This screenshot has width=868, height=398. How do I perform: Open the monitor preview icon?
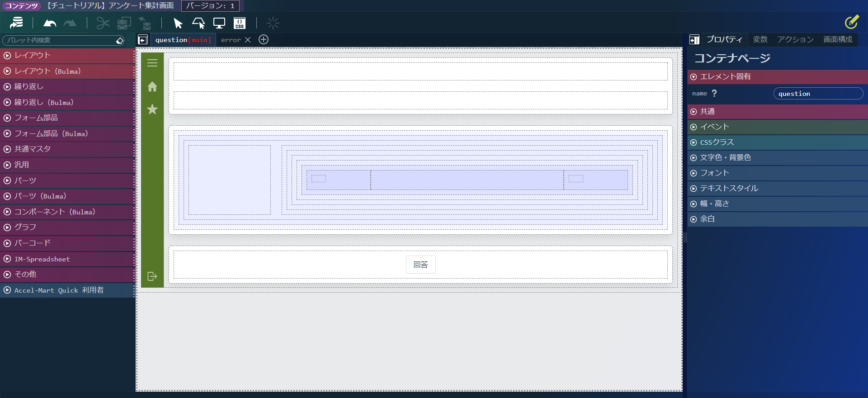pos(219,23)
